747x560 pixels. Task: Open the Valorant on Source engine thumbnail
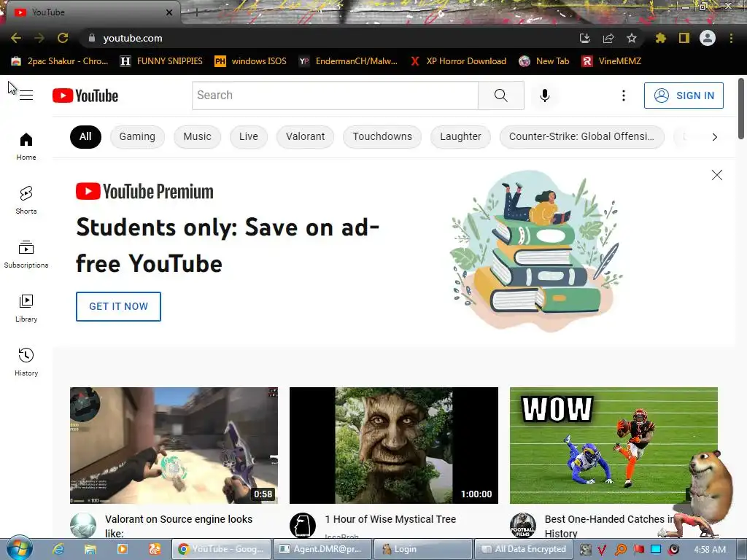click(174, 446)
